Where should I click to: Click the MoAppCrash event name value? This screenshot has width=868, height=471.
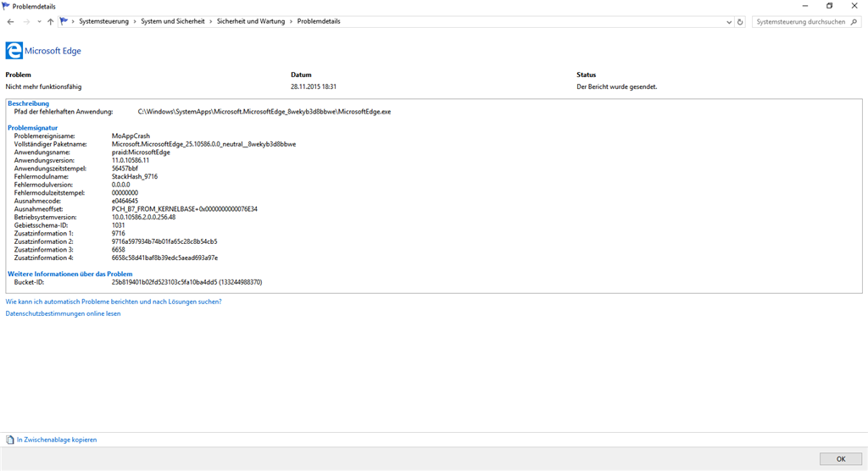131,136
